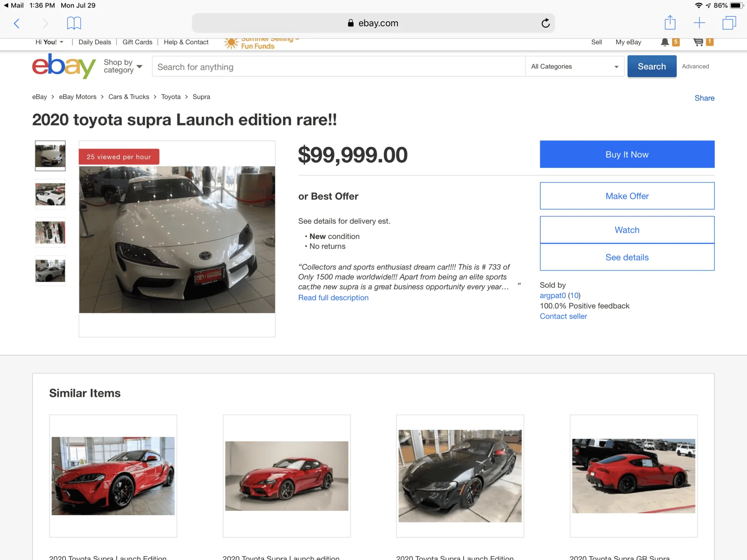Screen dimensions: 747x560
Task: Open Read full description link
Action: point(333,298)
